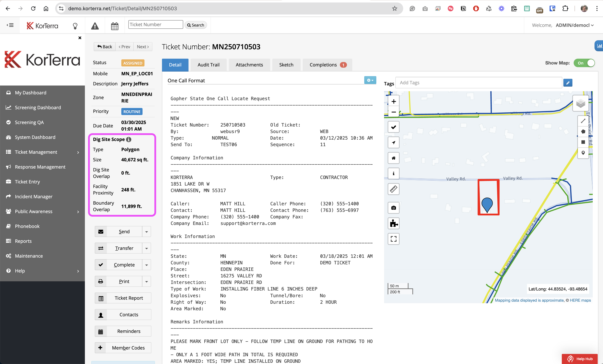The width and height of the screenshot is (603, 364).
Task: Open the map layers selector
Action: coord(580,103)
